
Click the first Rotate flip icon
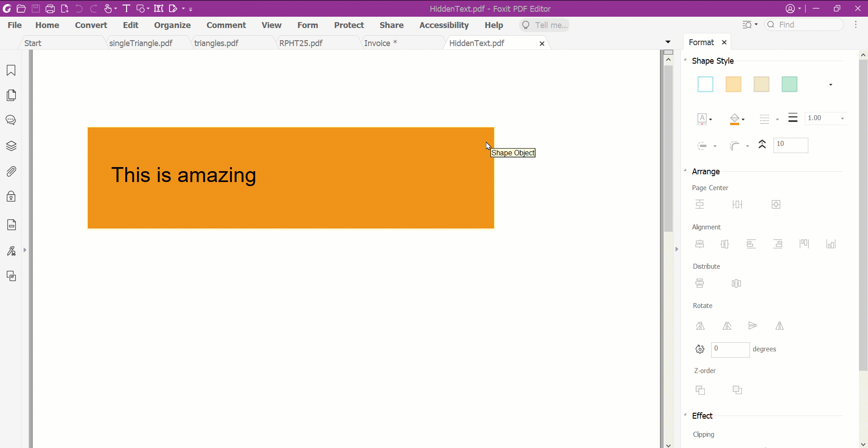700,326
